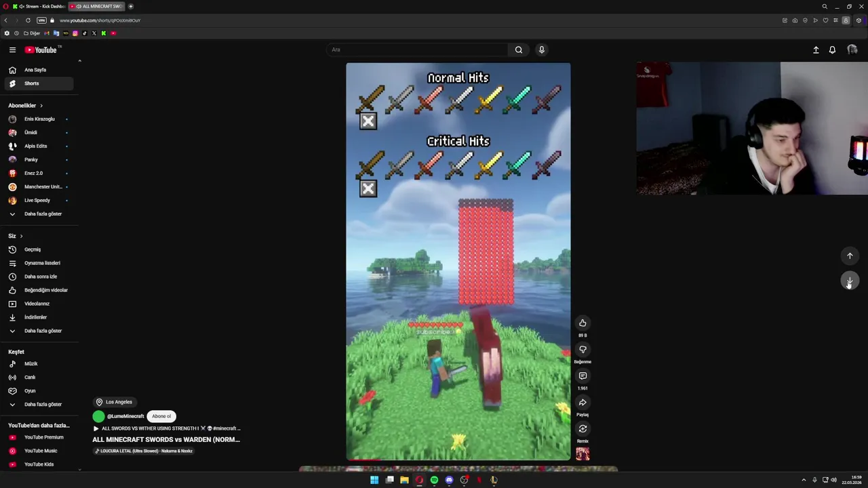Open the Diğer bookmarks folder
Screen dimensions: 868x488
[32, 33]
